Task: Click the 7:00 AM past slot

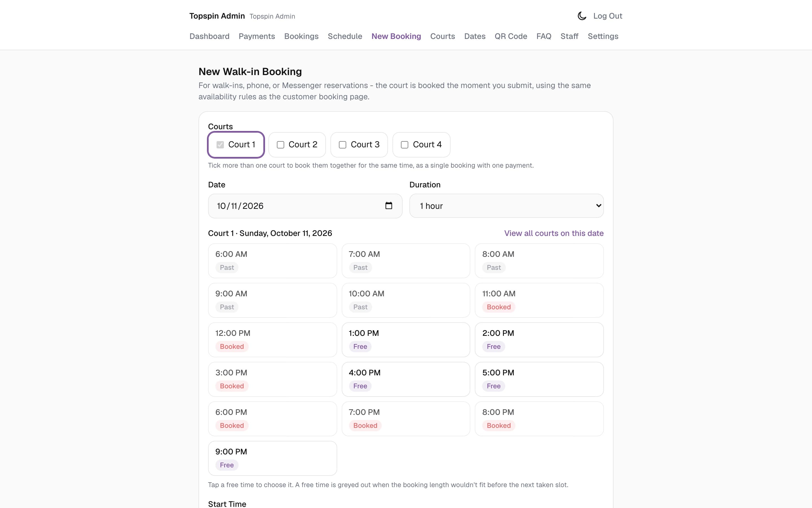Action: pyautogui.click(x=406, y=261)
